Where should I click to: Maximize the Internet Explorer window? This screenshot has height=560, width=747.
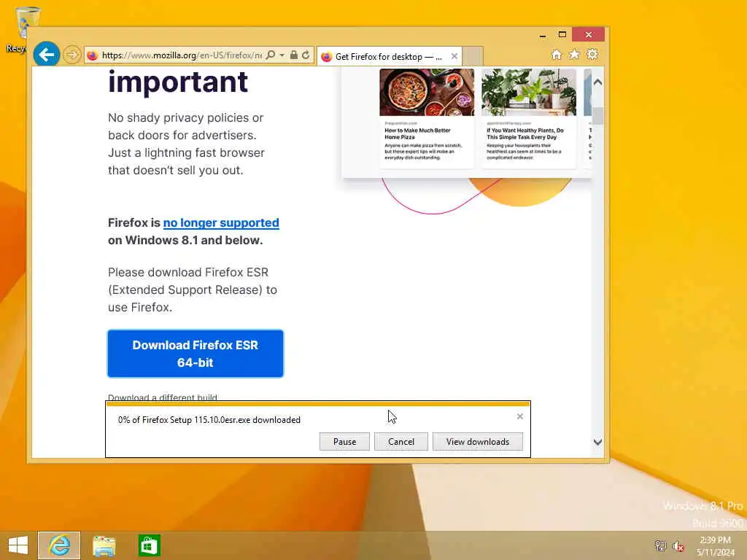(x=562, y=35)
